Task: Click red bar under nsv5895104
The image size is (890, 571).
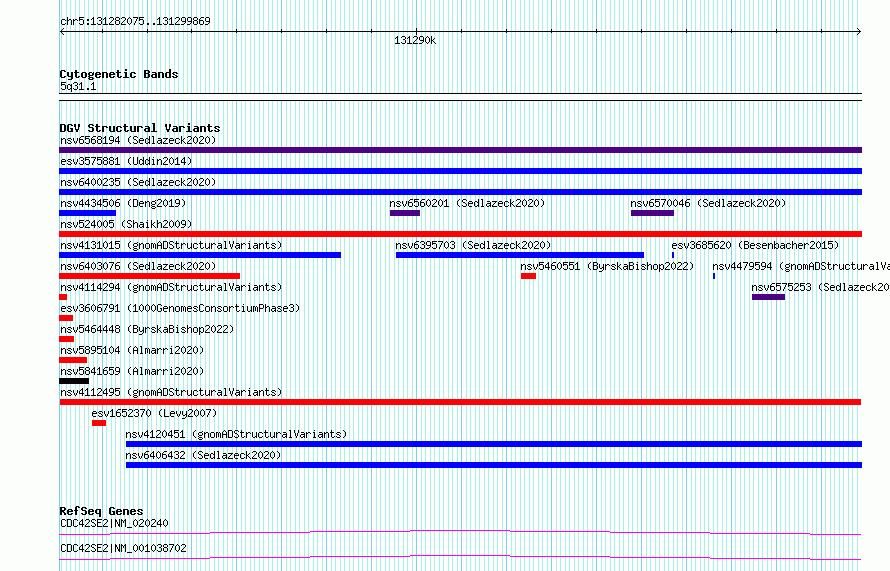Action: click(73, 360)
